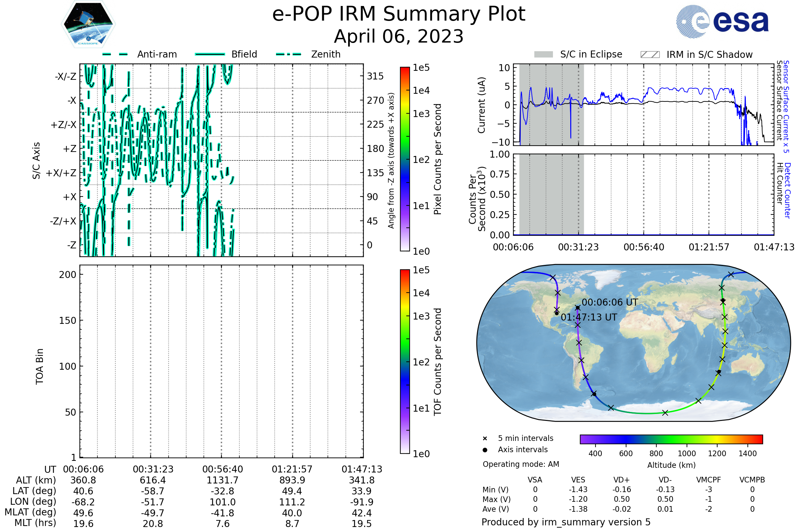
Task: Click the Altitude (km) horizontal colorbar
Action: coord(671,439)
